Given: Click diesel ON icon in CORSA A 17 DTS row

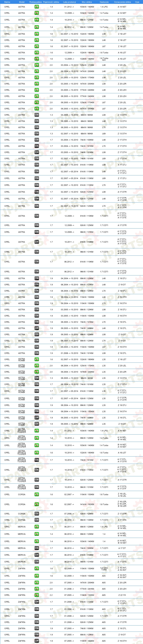Looking at the screenshot, I should (37, 520).
